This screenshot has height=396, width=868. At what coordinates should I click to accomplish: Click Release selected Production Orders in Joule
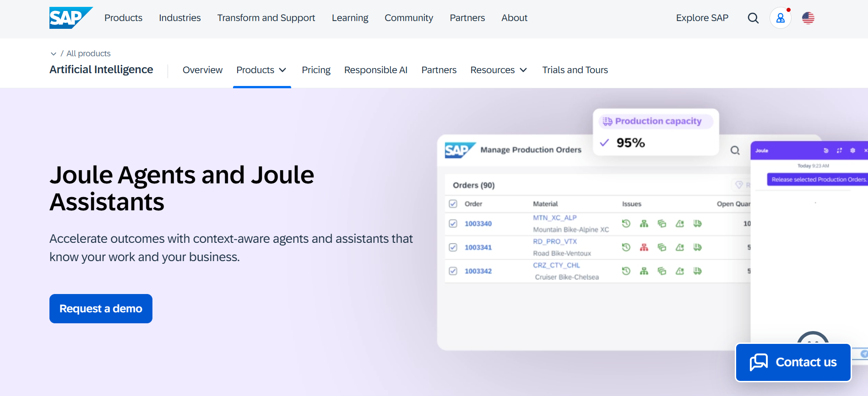(819, 179)
